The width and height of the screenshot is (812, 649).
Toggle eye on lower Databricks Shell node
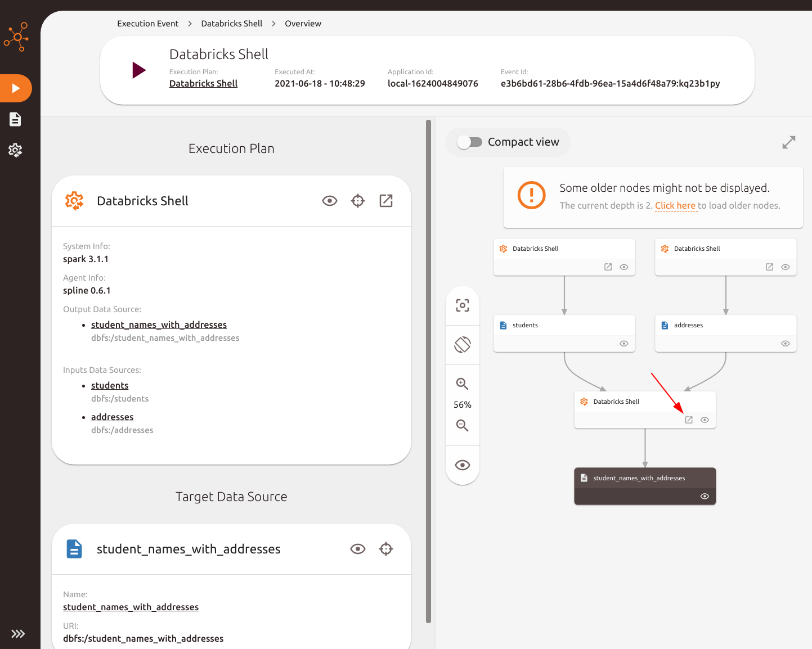coord(705,420)
